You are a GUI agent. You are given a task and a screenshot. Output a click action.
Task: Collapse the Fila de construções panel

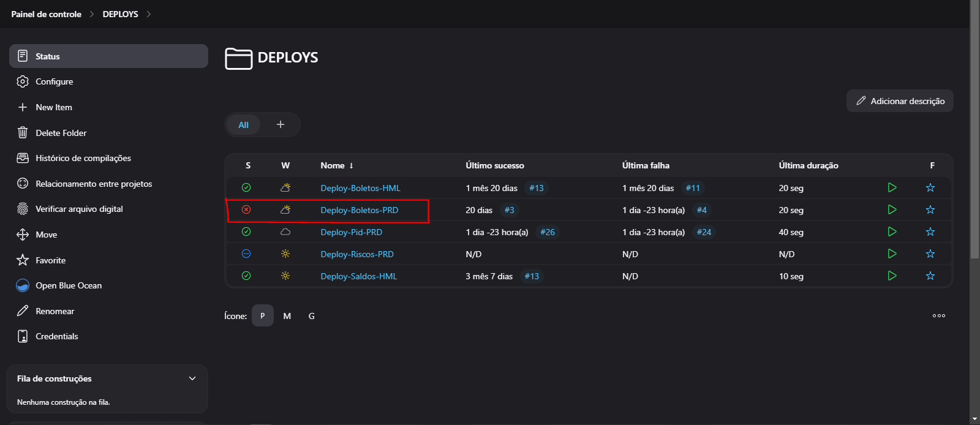pos(192,378)
